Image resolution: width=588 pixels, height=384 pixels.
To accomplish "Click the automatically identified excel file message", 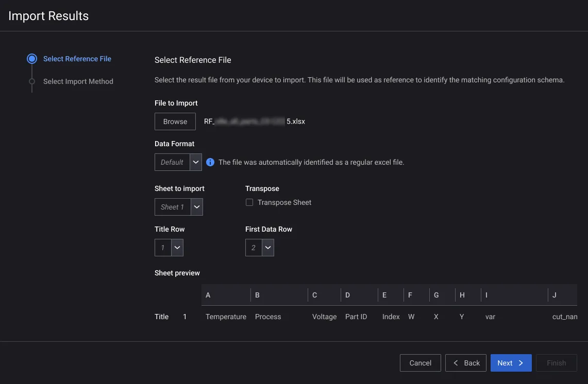I will [311, 162].
